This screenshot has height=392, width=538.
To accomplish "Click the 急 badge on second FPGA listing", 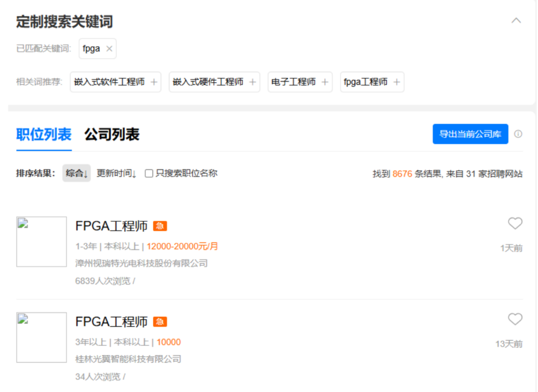I will 160,321.
